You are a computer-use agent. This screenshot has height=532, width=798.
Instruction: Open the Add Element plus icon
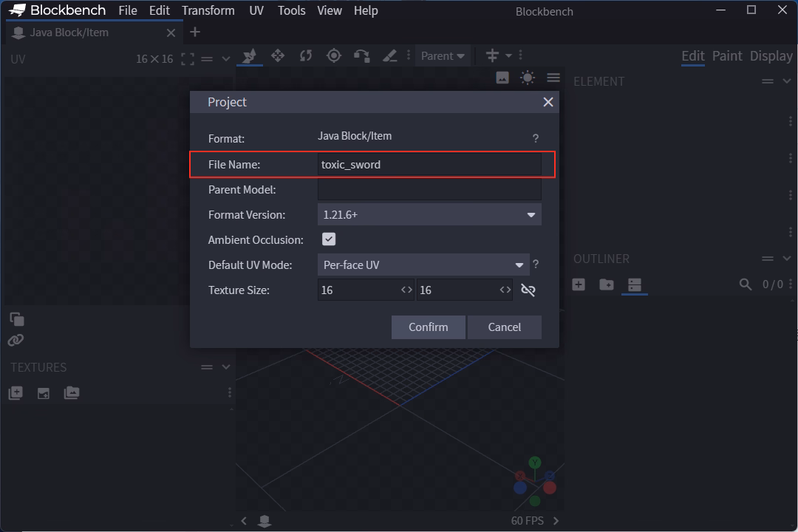[492, 55]
